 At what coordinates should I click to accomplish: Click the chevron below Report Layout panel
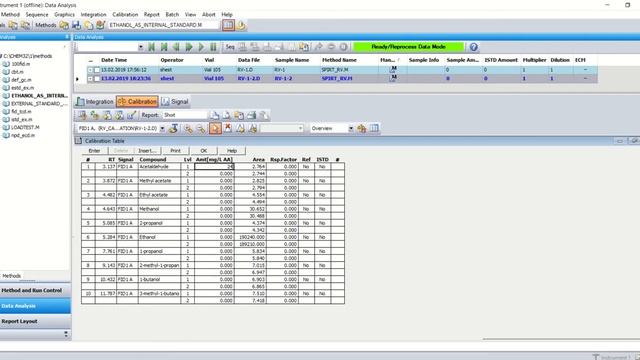[66, 334]
